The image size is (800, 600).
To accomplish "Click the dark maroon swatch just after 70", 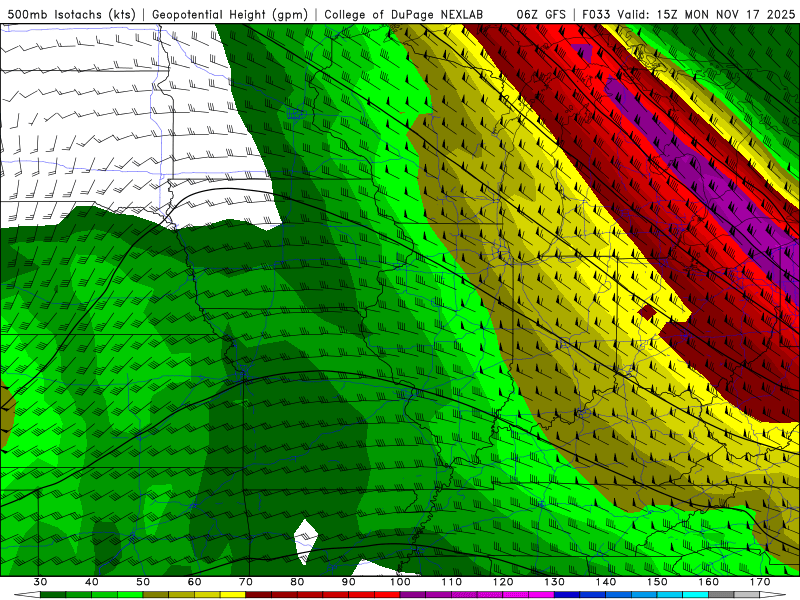I will (259, 594).
